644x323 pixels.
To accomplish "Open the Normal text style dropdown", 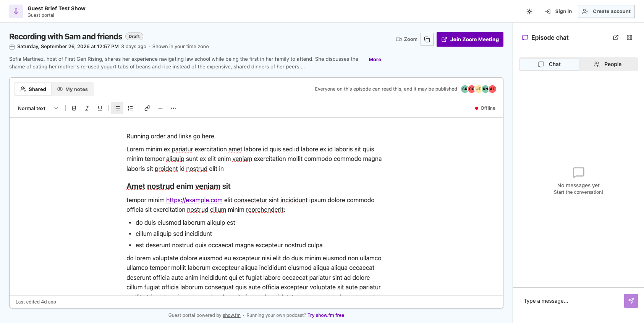I will 38,108.
